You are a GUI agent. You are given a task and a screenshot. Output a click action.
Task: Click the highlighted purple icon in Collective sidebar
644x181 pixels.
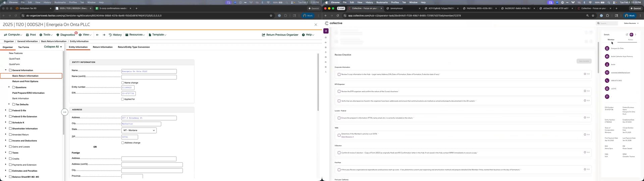coord(326,31)
